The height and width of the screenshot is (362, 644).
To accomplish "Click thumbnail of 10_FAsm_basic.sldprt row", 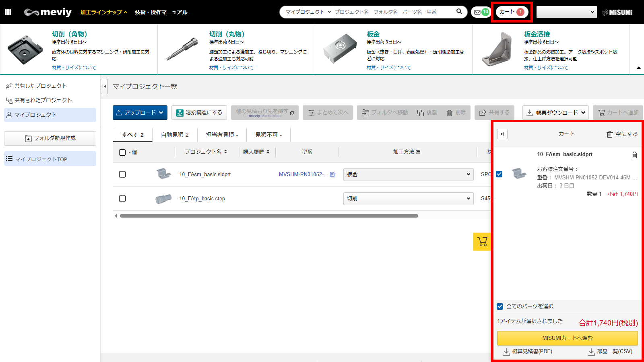I will (163, 174).
